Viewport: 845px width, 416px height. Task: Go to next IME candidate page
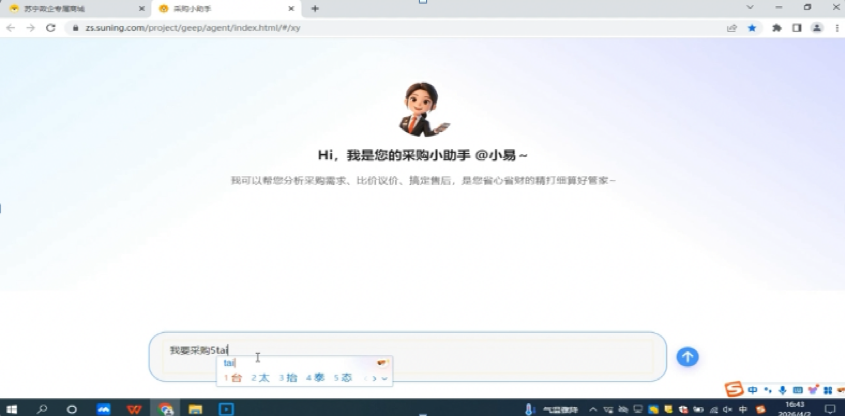click(x=375, y=379)
